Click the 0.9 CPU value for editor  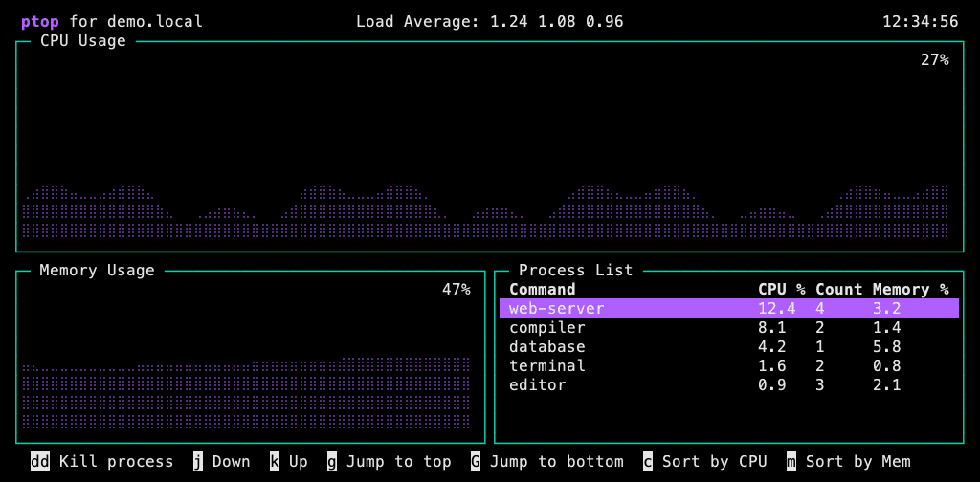[x=772, y=384]
